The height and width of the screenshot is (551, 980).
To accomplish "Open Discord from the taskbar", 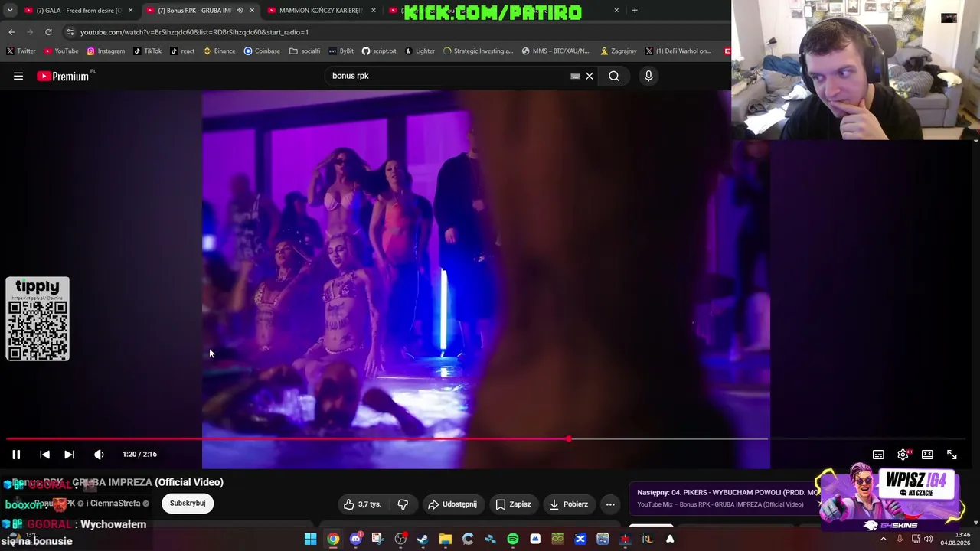I will coord(355,540).
